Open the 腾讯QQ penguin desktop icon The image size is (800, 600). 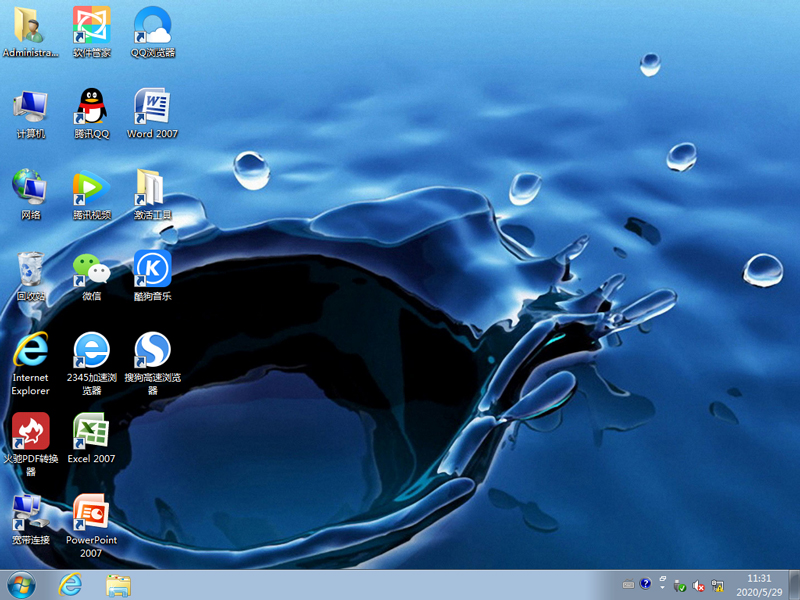click(92, 108)
